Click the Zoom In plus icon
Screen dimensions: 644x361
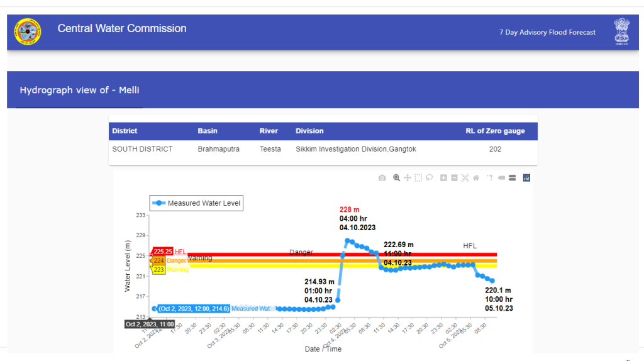coord(443,178)
